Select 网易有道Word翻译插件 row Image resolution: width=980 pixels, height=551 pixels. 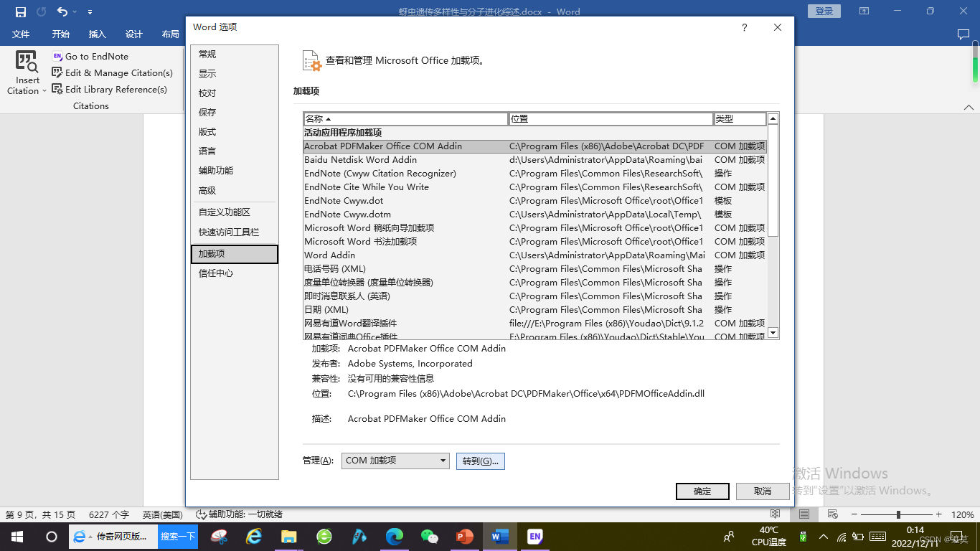[x=534, y=324]
